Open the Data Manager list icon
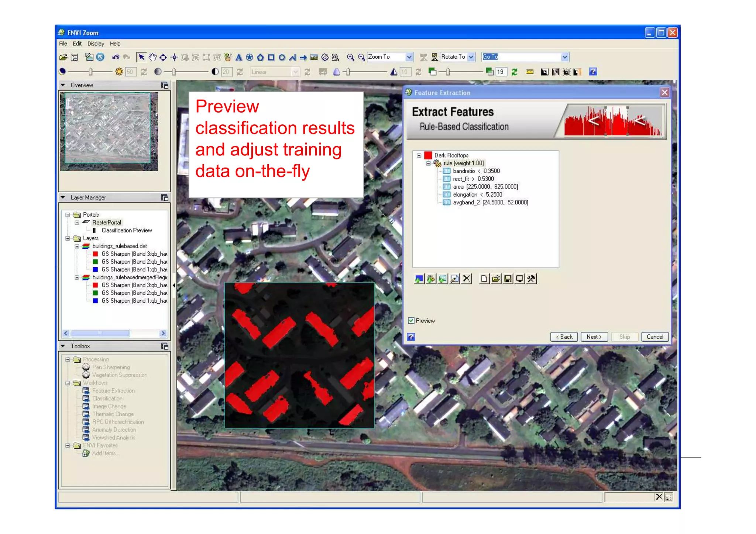The height and width of the screenshot is (534, 756). click(x=74, y=57)
